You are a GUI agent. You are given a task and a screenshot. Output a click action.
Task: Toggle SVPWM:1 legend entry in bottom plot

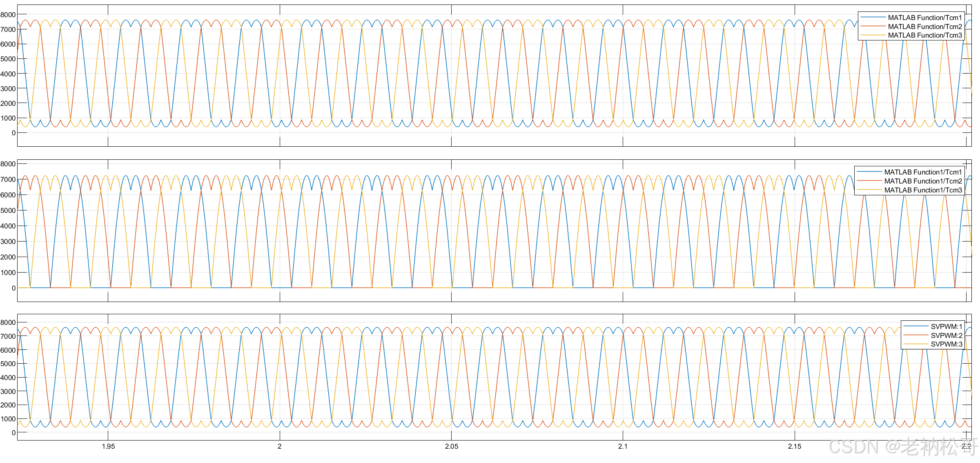coord(946,327)
